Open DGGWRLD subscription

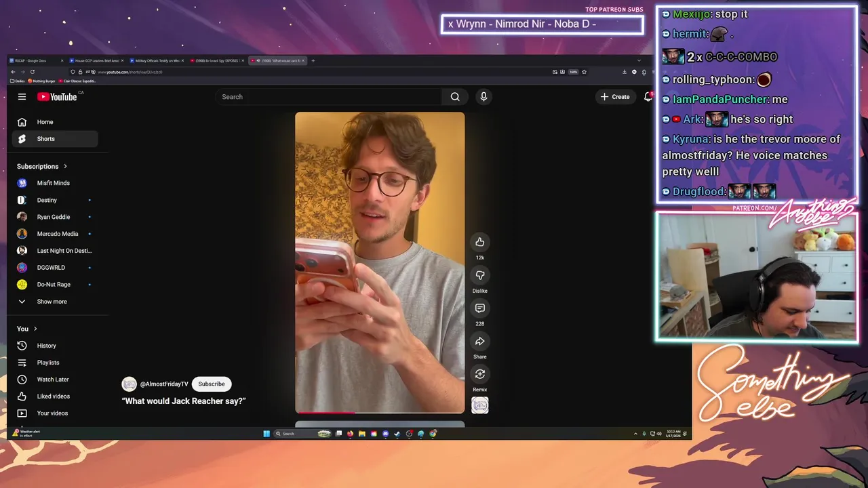pos(55,268)
